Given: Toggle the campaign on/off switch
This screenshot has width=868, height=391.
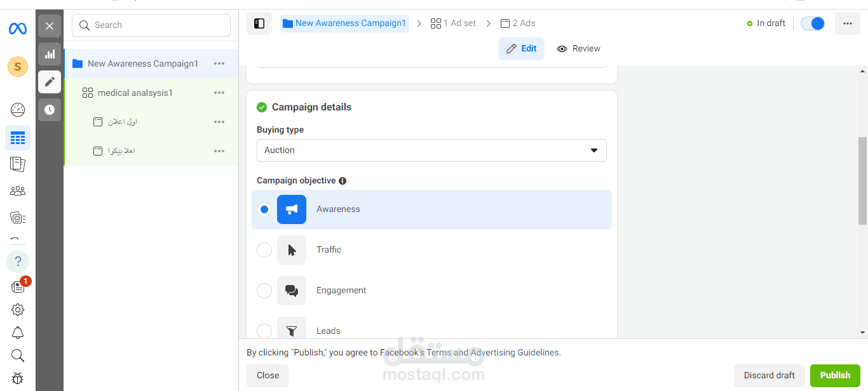Looking at the screenshot, I should [x=812, y=23].
